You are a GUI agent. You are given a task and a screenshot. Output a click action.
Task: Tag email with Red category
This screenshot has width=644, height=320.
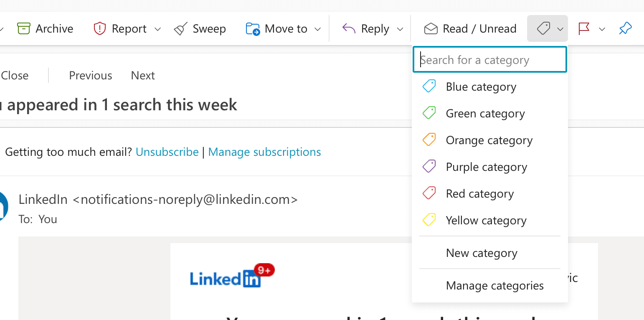479,193
